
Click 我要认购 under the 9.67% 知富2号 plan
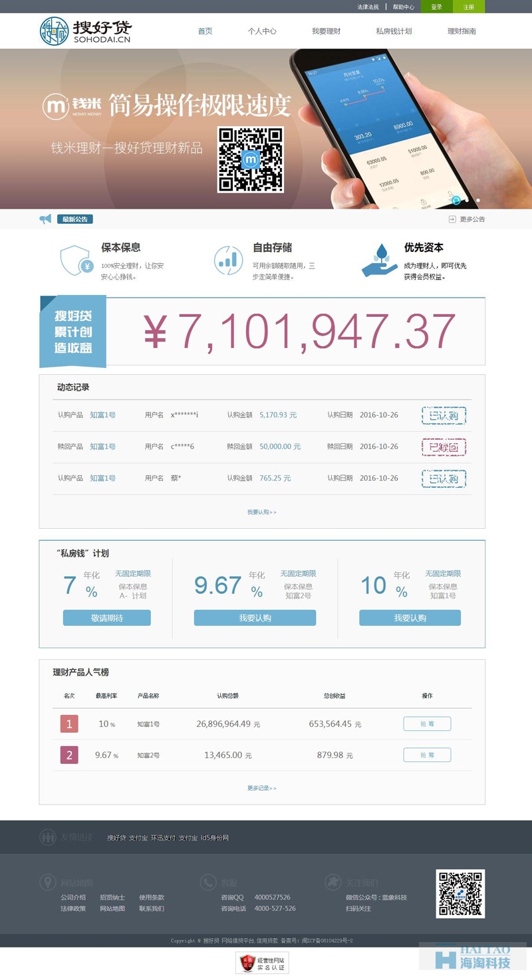(x=255, y=618)
